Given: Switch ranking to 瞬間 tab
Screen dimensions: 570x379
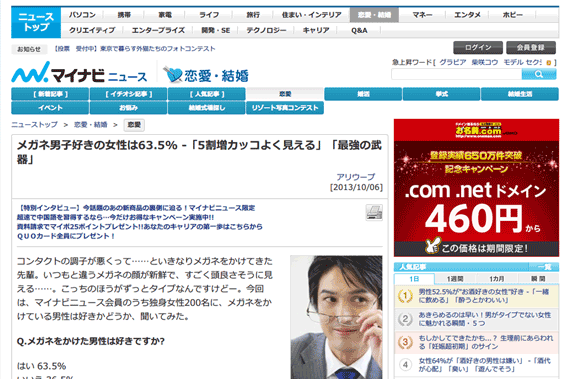Looking at the screenshot, I should pyautogui.click(x=538, y=279).
